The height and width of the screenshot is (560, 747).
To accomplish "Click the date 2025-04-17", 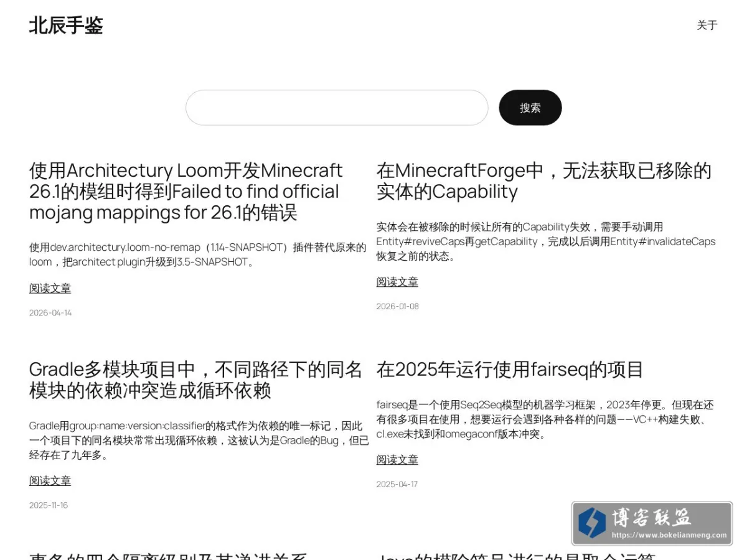I will point(397,484).
